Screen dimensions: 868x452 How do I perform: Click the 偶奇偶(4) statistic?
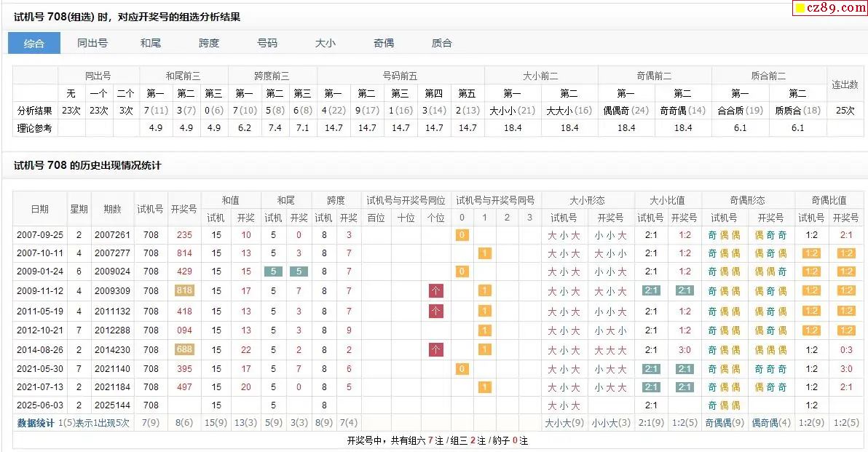(x=771, y=423)
